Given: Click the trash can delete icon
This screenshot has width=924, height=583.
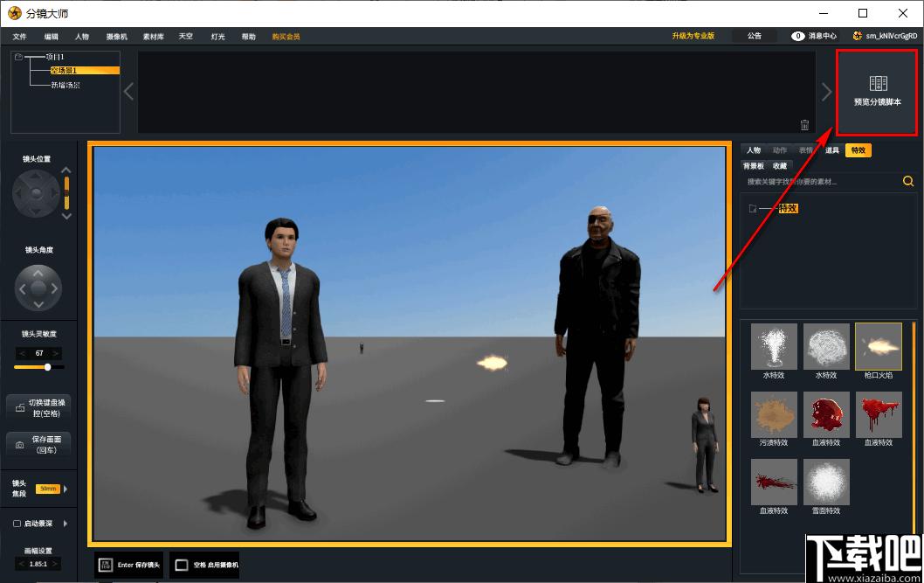Looking at the screenshot, I should point(804,124).
